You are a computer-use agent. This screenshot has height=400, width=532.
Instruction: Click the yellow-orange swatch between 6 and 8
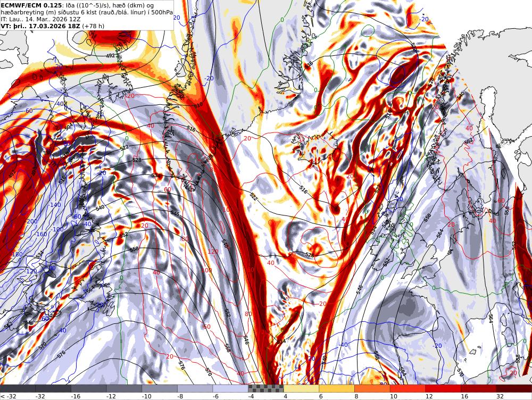(x=337, y=388)
